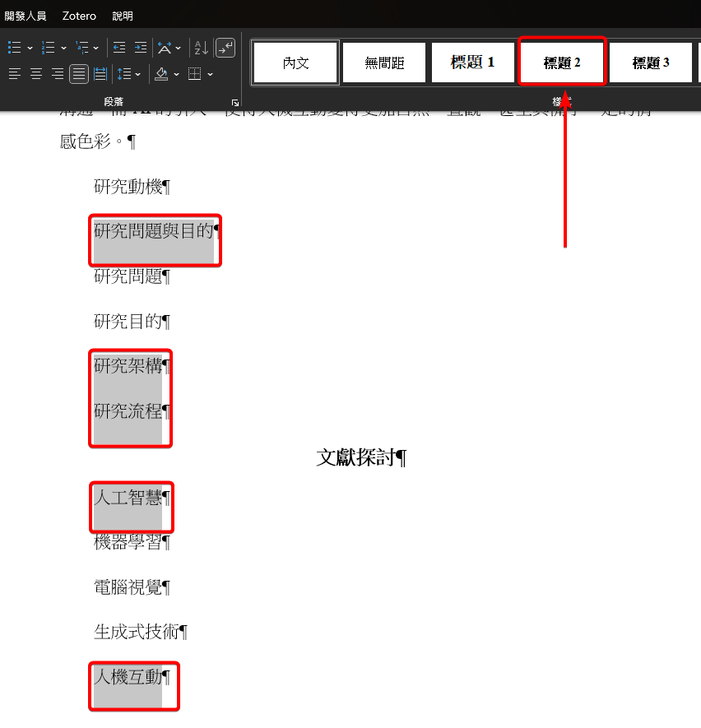Decrease the paragraph indent
Screen dimensions: 701x728
click(x=119, y=48)
